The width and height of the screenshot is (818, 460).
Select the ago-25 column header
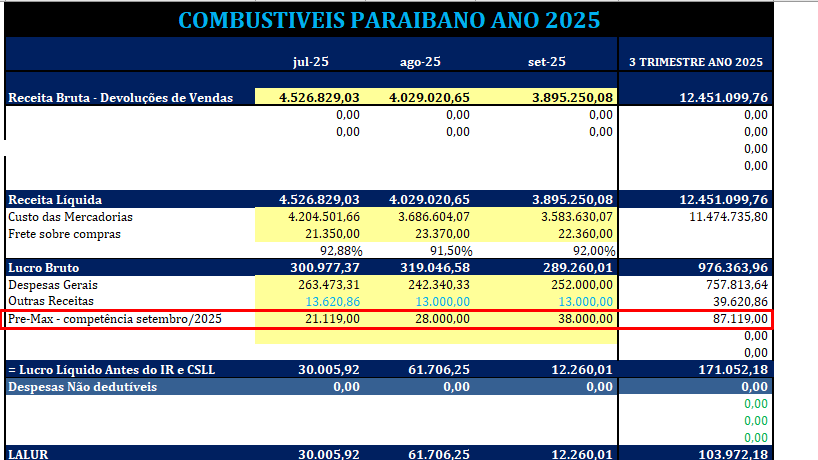(420, 62)
